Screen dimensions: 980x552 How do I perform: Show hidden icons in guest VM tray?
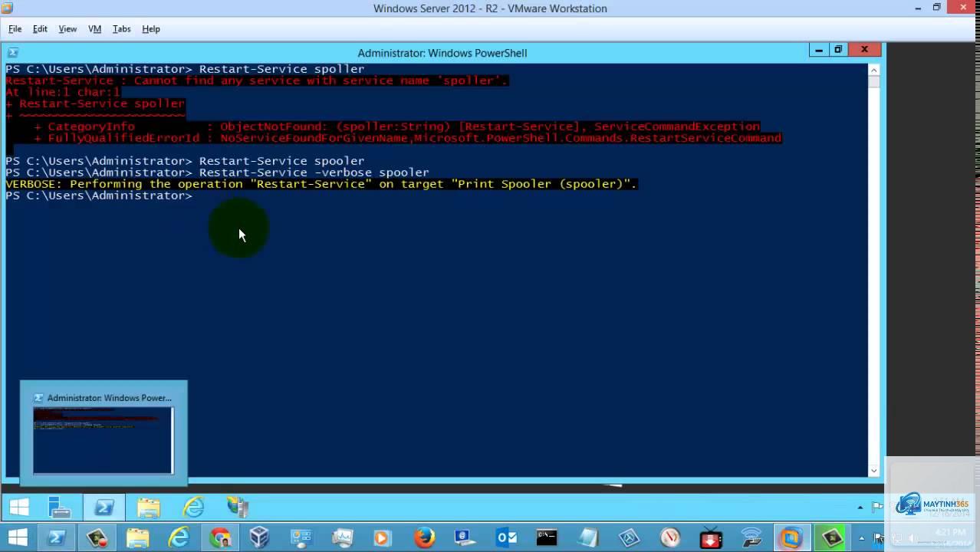point(860,508)
